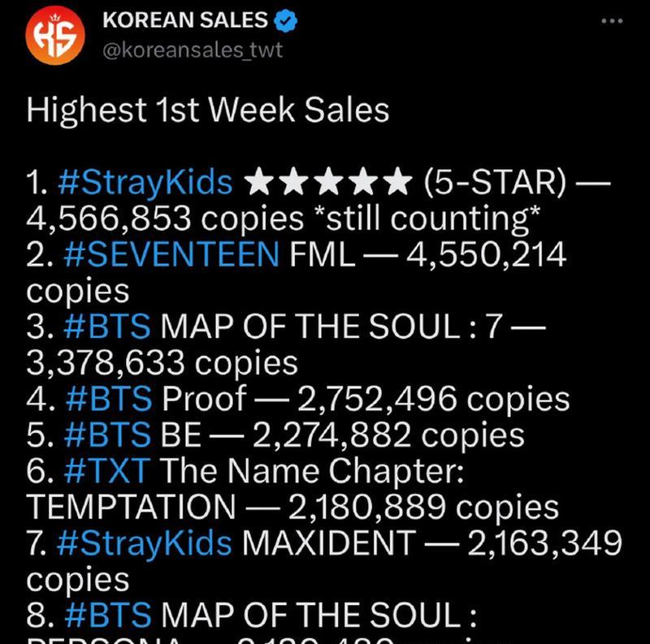
Task: Open the Korean Sales profile avatar
Action: [55, 35]
